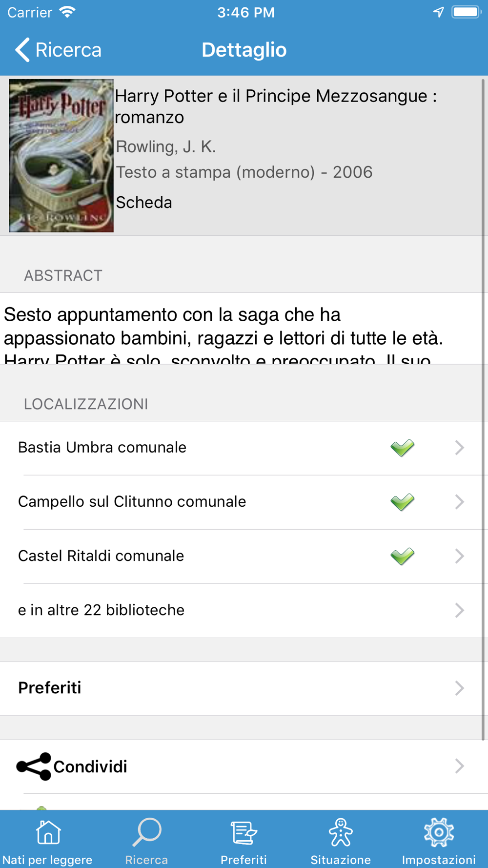Tap the location arrow in status bar
This screenshot has width=488, height=868.
tap(439, 12)
